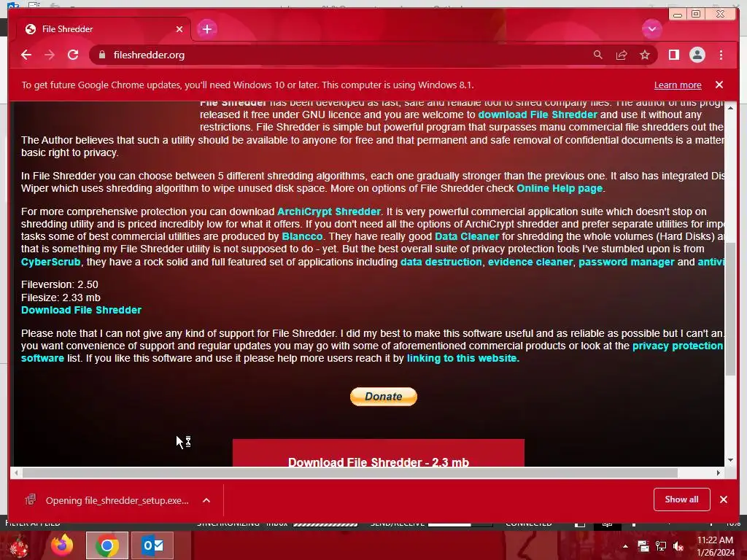Open the Learn more update link

point(678,85)
